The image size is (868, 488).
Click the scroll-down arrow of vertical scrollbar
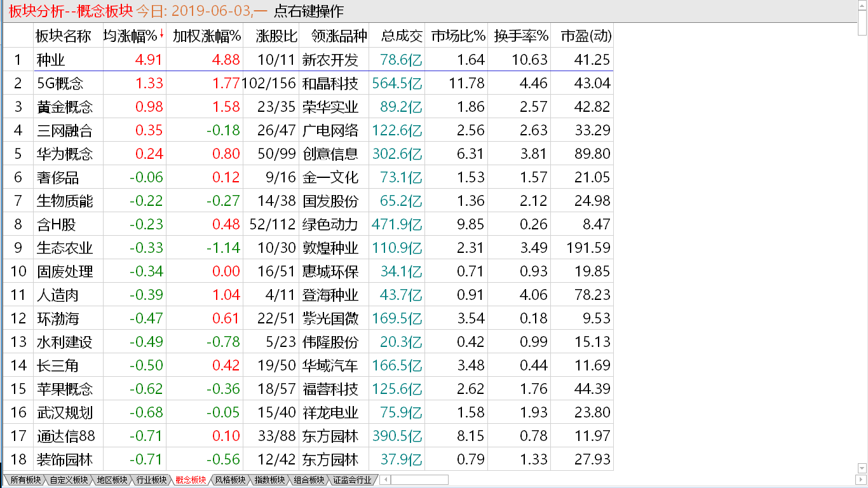tap(862, 469)
